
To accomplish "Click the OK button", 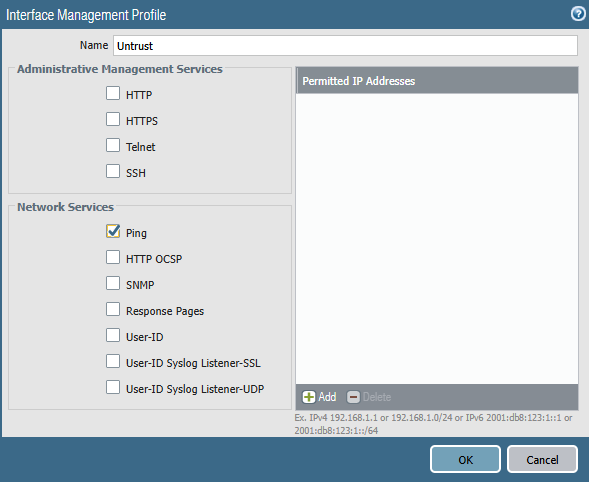I will (465, 459).
